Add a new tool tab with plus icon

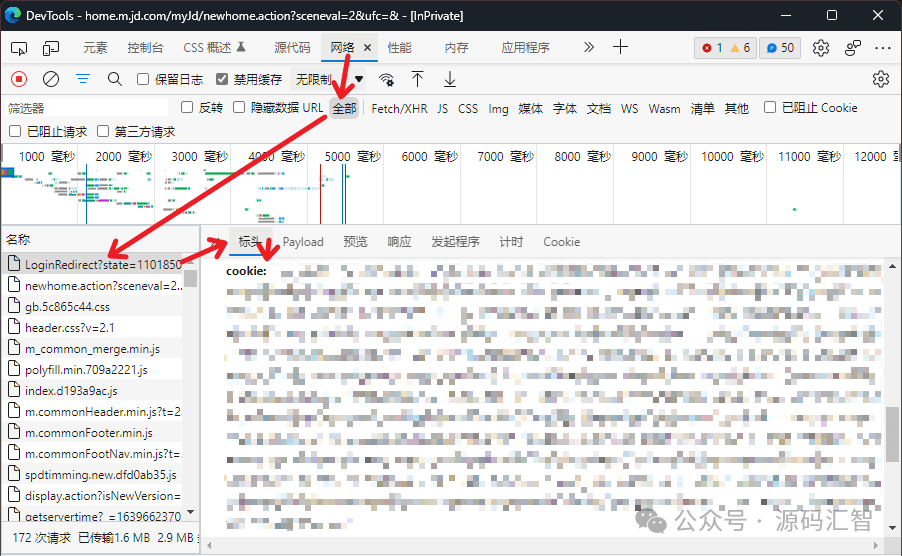620,47
